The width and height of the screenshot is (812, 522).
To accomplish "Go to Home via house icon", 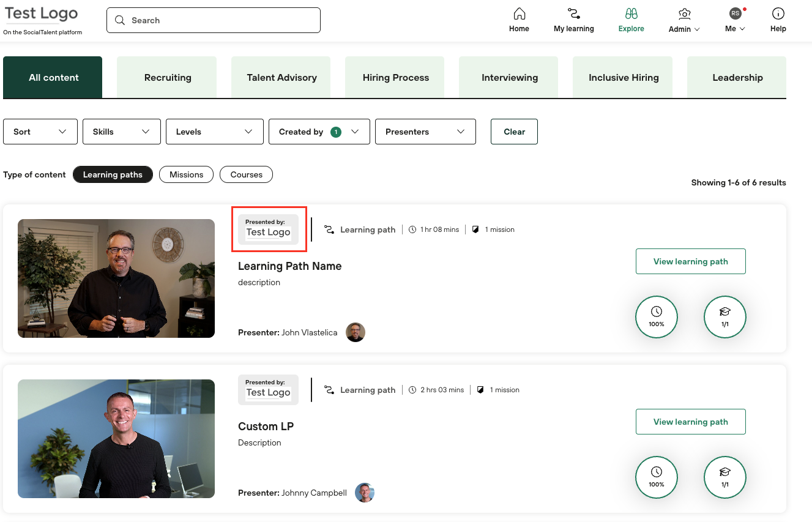I will (x=519, y=14).
